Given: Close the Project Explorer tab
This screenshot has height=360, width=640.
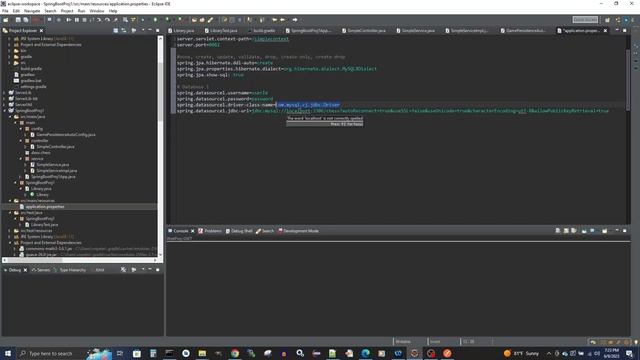Looking at the screenshot, I should point(42,31).
